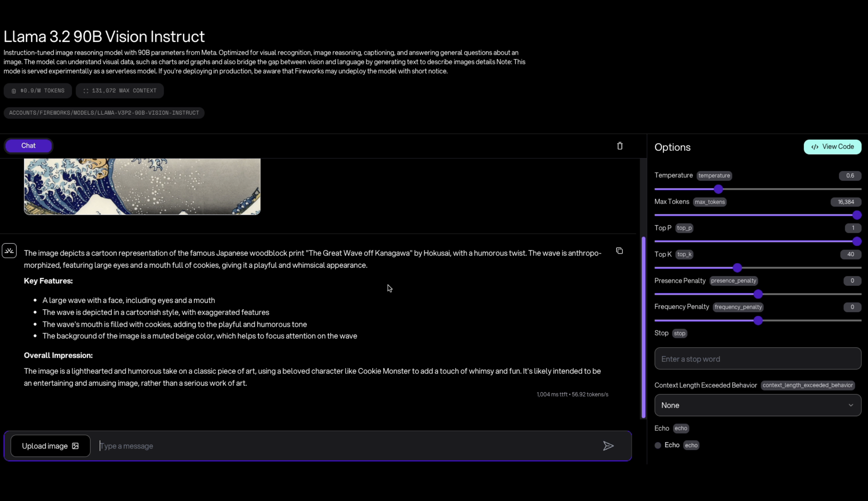Click the 1,004 ms ttft stats text
This screenshot has width=868, height=501.
572,394
